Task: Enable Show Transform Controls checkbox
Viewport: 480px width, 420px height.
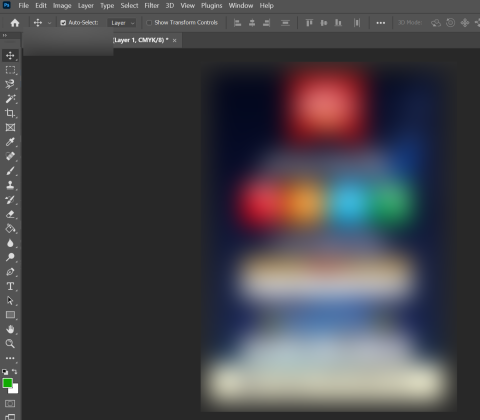Action: pyautogui.click(x=149, y=23)
